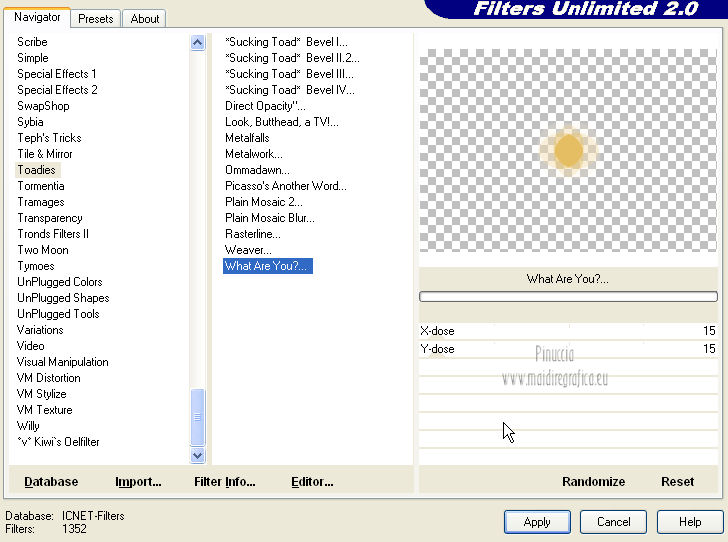Screen dimensions: 728x542
Task: Select Visual Manipulation category
Action: pos(63,362)
